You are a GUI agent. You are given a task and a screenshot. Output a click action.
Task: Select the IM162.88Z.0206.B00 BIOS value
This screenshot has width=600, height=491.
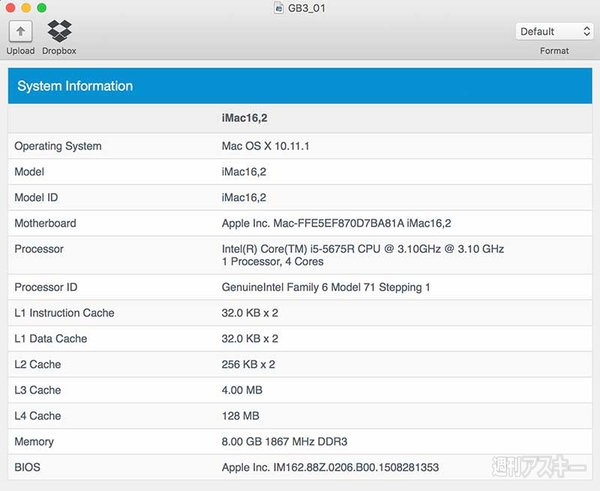(330, 467)
